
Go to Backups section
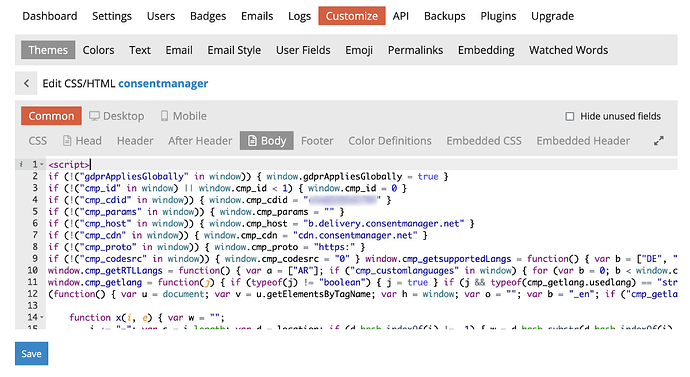click(x=445, y=16)
